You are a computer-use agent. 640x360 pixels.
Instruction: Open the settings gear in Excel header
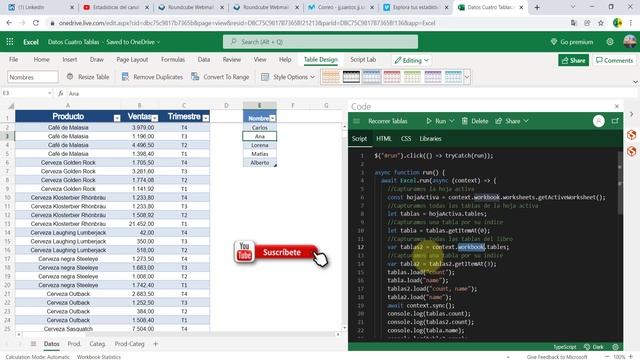tap(610, 42)
